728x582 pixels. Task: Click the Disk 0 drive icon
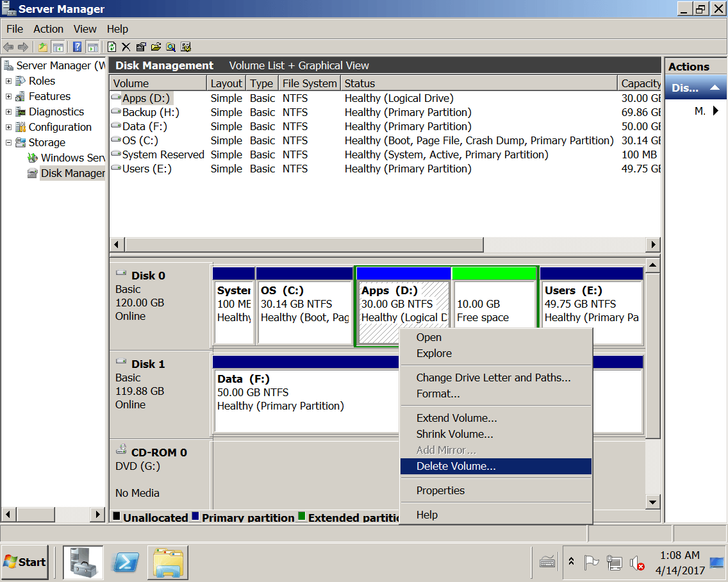[121, 272]
